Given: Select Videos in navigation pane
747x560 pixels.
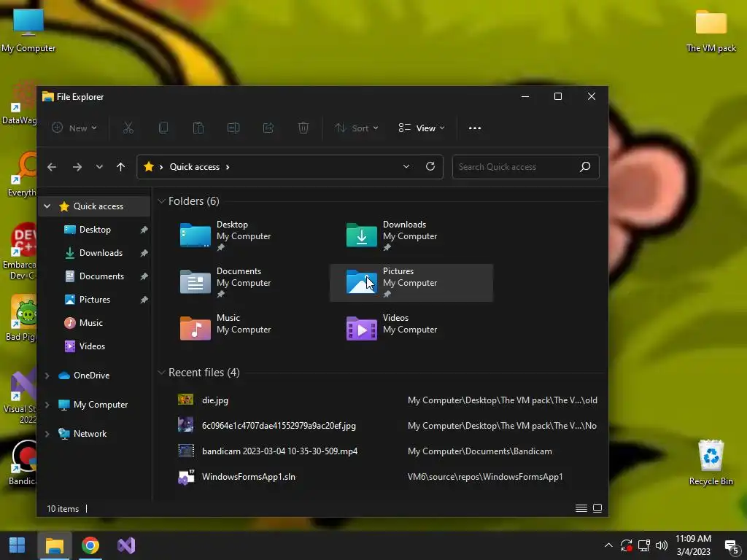Looking at the screenshot, I should [92, 346].
